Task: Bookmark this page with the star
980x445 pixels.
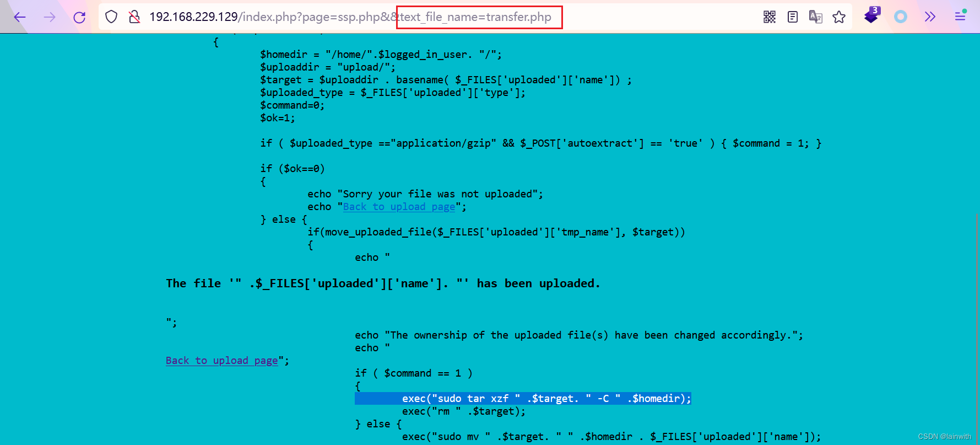Action: pyautogui.click(x=839, y=17)
